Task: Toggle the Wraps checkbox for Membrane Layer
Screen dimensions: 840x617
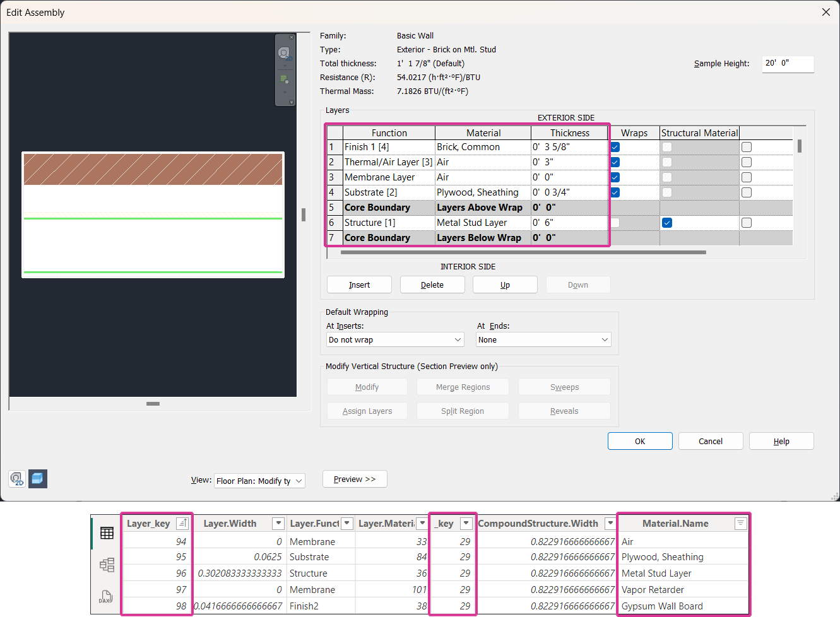Action: [x=615, y=177]
